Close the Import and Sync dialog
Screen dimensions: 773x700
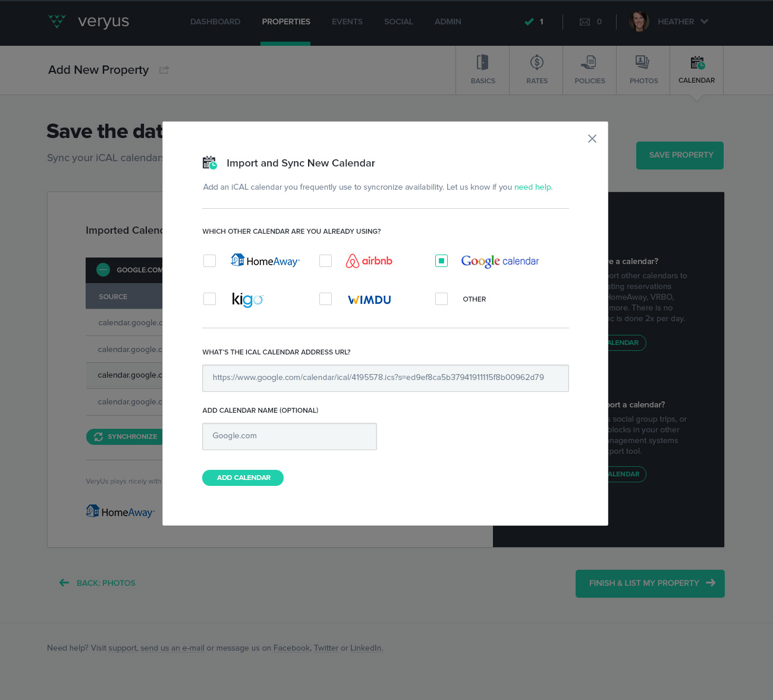point(592,139)
